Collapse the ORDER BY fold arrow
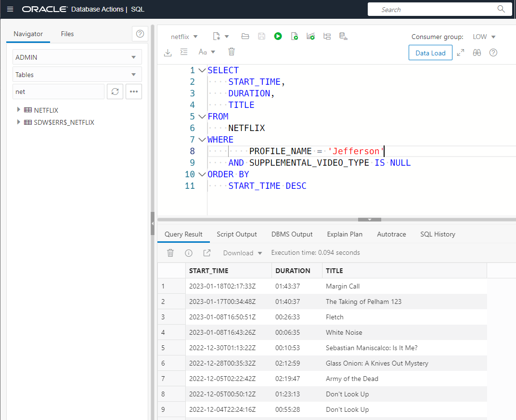This screenshot has height=420, width=516. pos(202,174)
